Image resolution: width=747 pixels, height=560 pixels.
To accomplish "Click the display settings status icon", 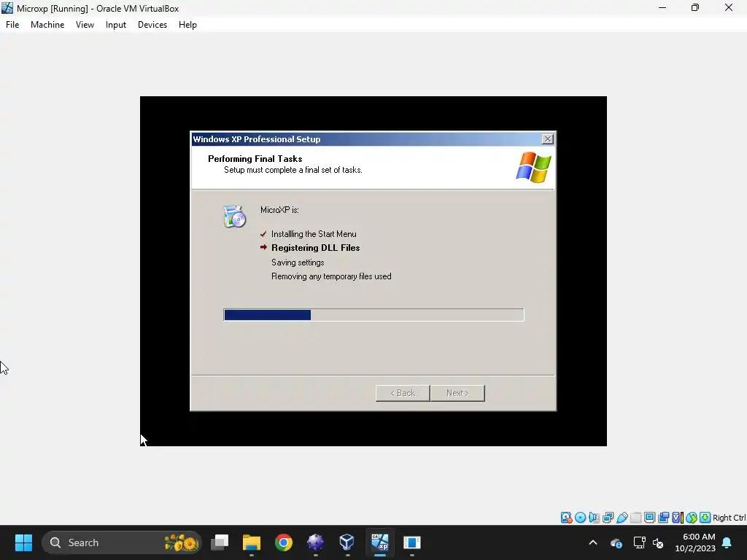I will [649, 518].
